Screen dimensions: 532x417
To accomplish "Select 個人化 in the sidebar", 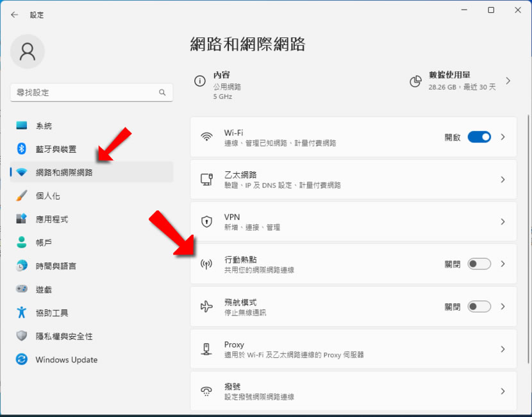I will [92, 196].
